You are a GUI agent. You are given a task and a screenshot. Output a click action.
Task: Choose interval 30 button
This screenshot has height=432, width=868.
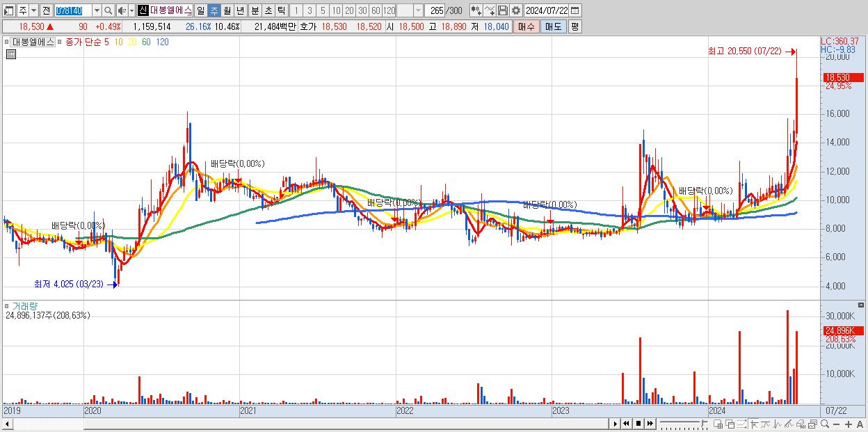(x=362, y=10)
